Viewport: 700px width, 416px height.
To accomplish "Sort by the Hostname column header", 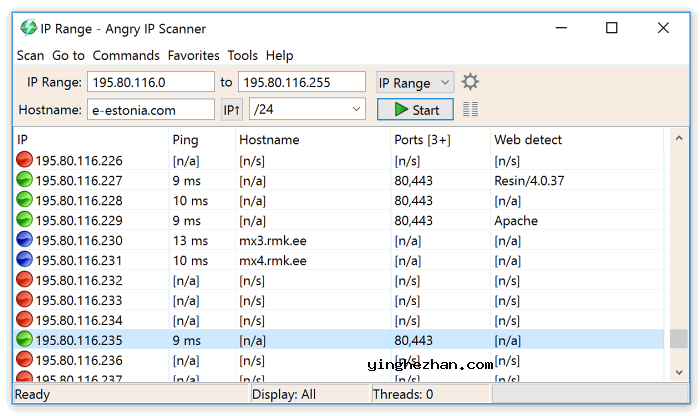I will coord(312,140).
